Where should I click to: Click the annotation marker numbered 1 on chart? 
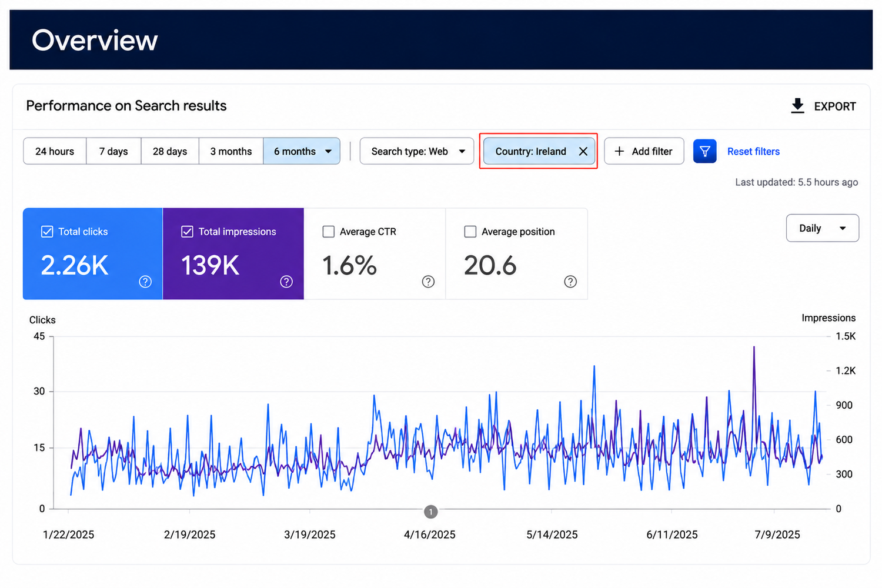(x=430, y=512)
